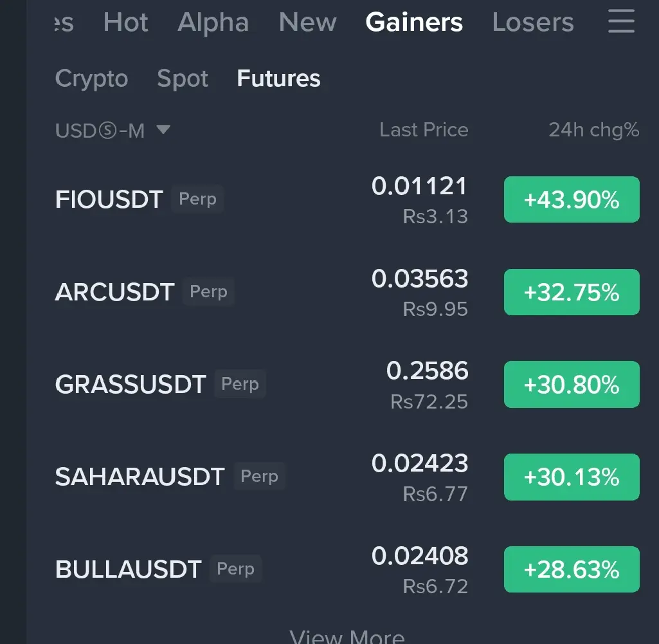Select the Futures sub-tab

(x=278, y=78)
